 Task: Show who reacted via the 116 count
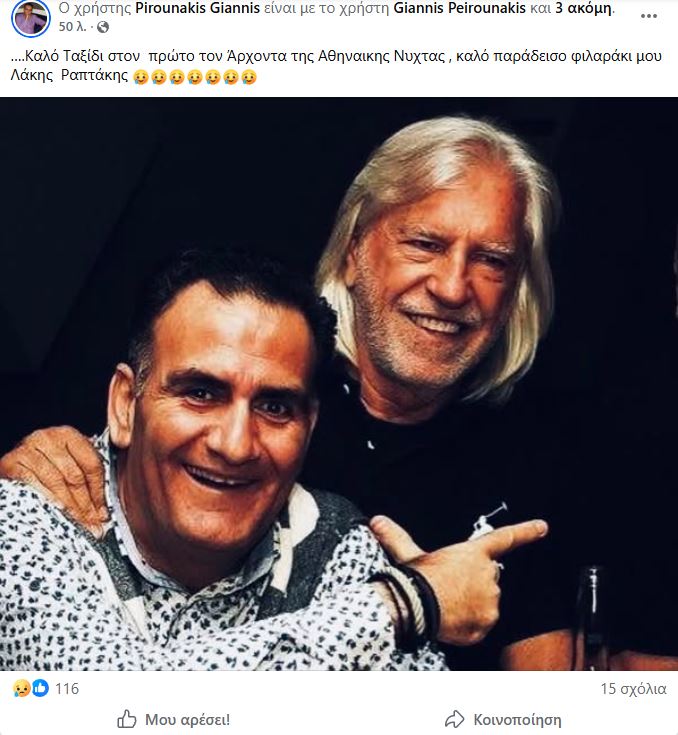[67, 688]
